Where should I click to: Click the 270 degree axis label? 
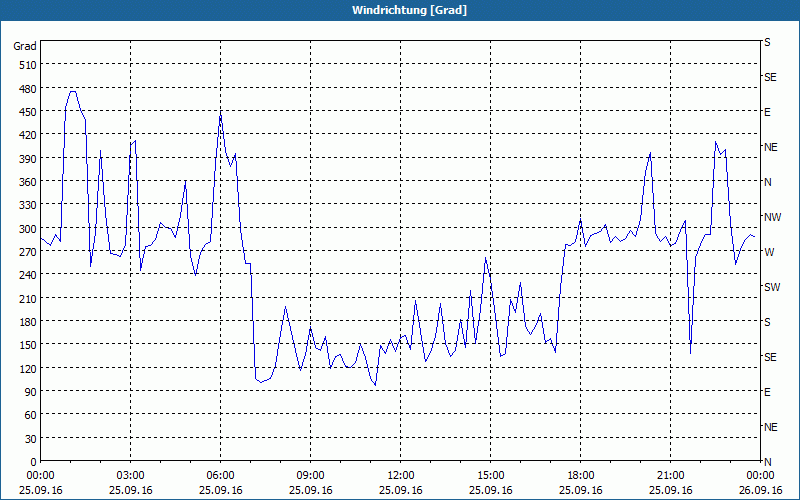28,252
